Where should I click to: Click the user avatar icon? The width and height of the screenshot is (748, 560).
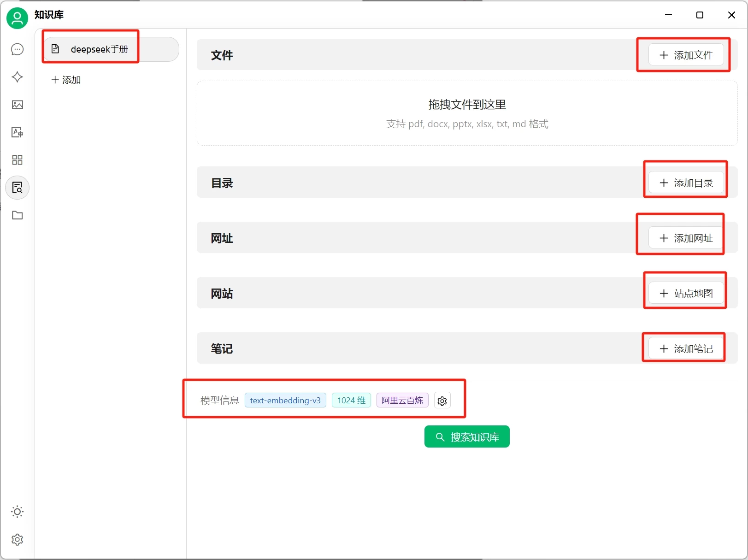(17, 18)
